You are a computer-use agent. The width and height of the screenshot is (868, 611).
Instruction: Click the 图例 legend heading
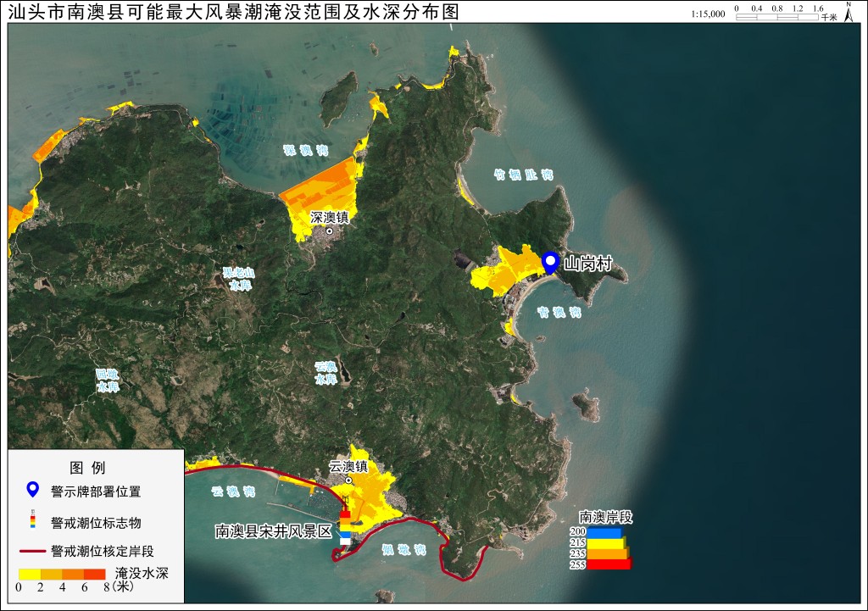pos(87,468)
